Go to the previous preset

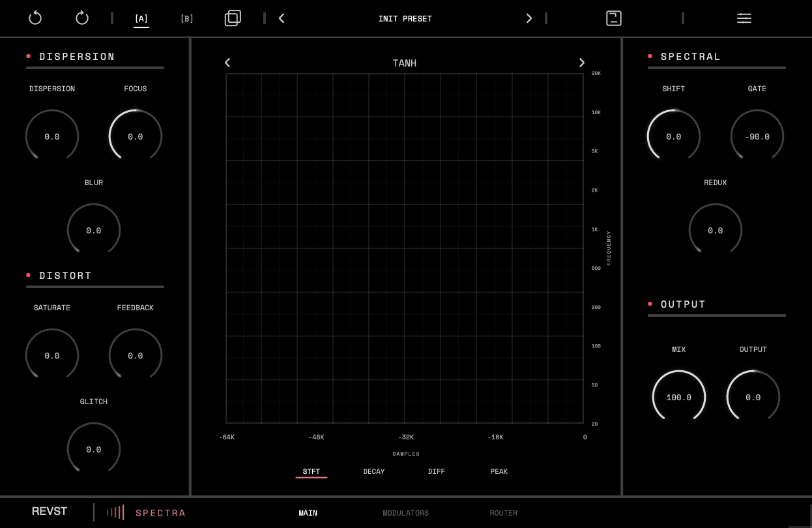coord(282,18)
